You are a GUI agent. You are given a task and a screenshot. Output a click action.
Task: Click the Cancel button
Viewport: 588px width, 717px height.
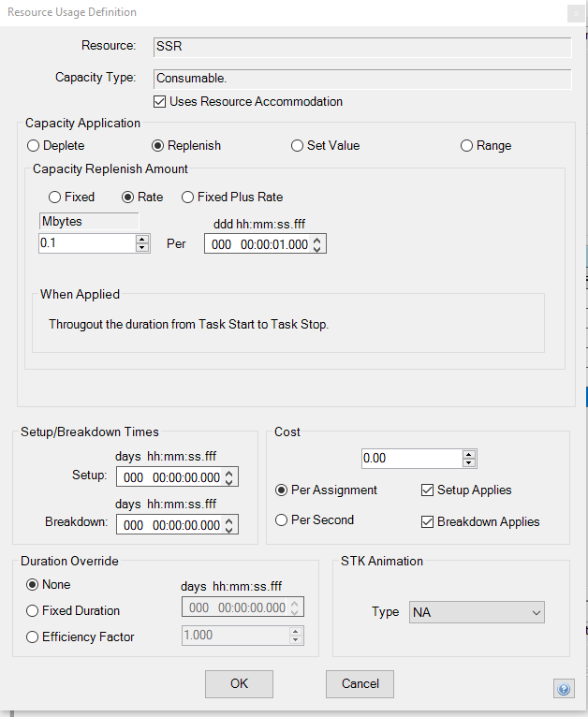pos(360,683)
